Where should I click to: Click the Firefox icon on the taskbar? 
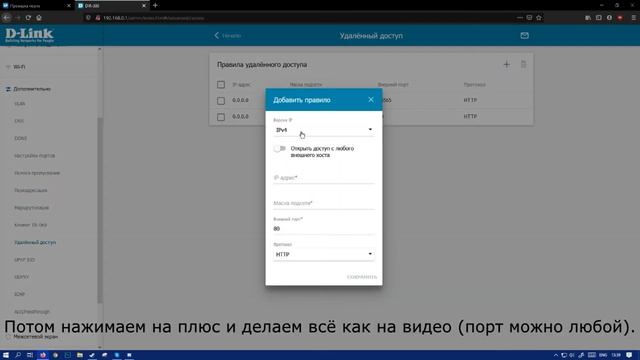click(x=43, y=355)
